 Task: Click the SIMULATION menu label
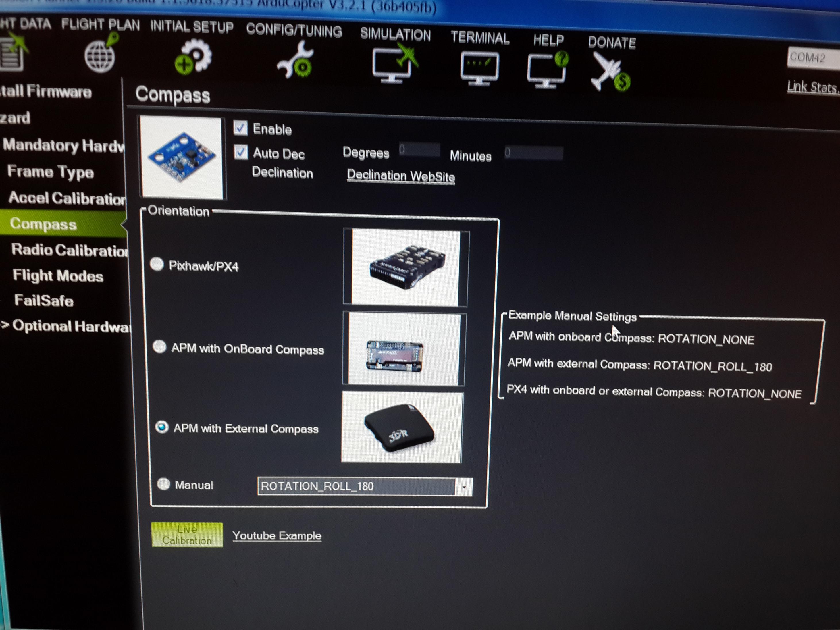(395, 34)
